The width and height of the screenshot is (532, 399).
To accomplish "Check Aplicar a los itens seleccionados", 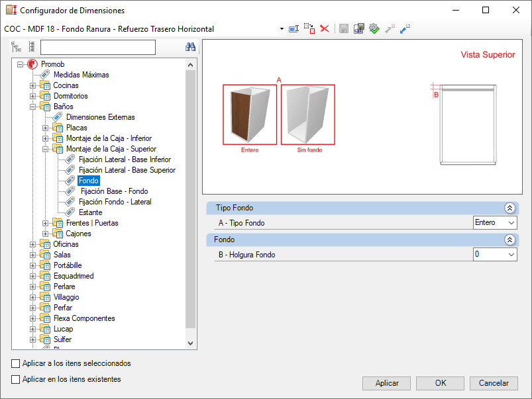I will (16, 363).
